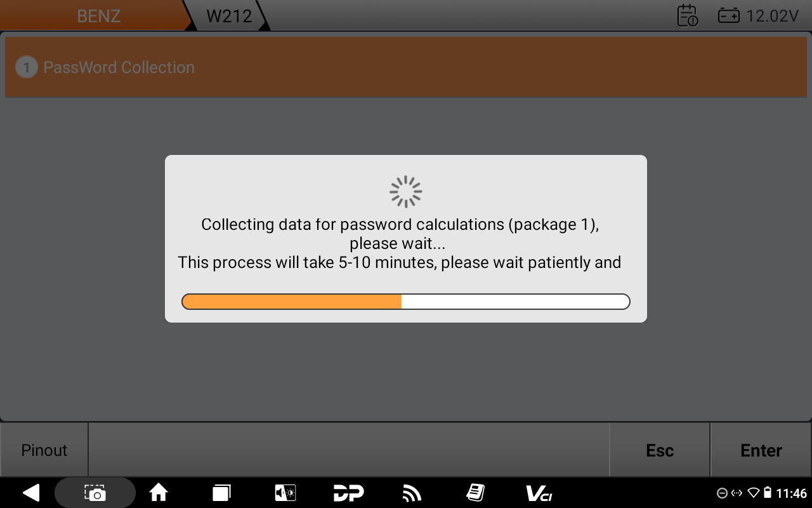Open the recent apps overview icon

click(221, 493)
